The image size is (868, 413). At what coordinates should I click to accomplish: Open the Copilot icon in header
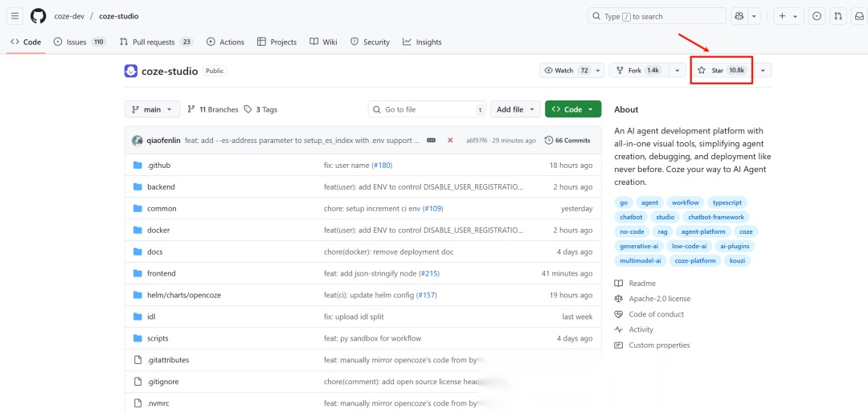click(739, 16)
